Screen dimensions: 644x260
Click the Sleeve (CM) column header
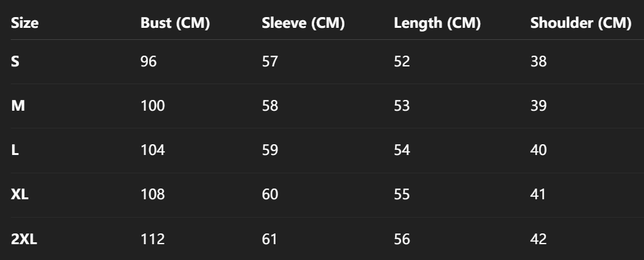(x=303, y=24)
